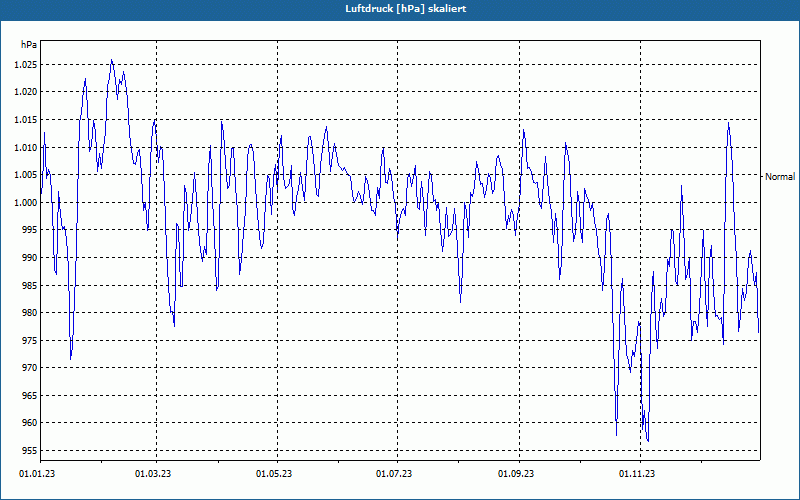Screen dimensions: 800x500
Task: Click the 1.010 y-axis label
Action: tap(25, 147)
